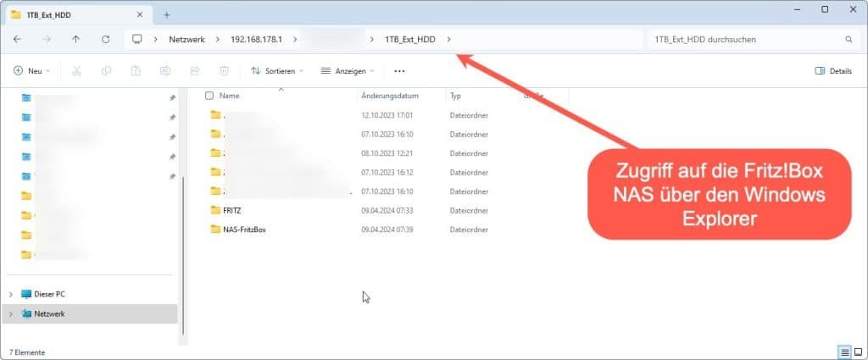This screenshot has height=360, width=868.
Task: Click the NAS-FritzBox folder icon
Action: pos(215,229)
